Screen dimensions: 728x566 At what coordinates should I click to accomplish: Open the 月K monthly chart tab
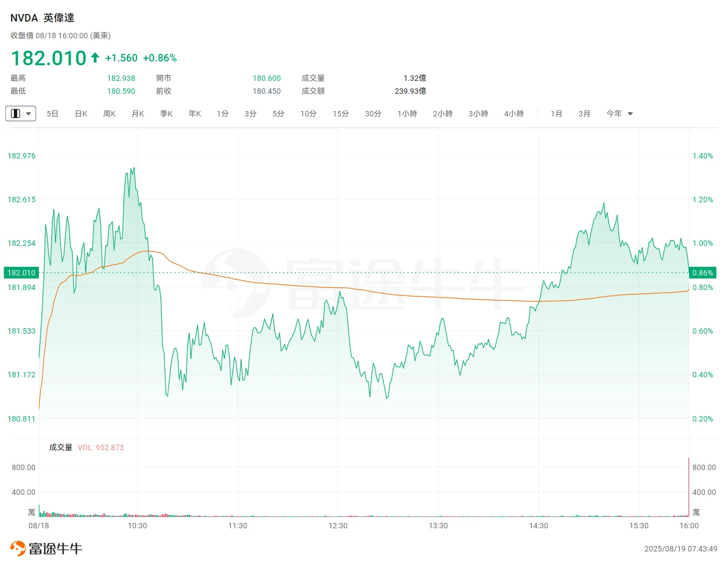click(138, 114)
